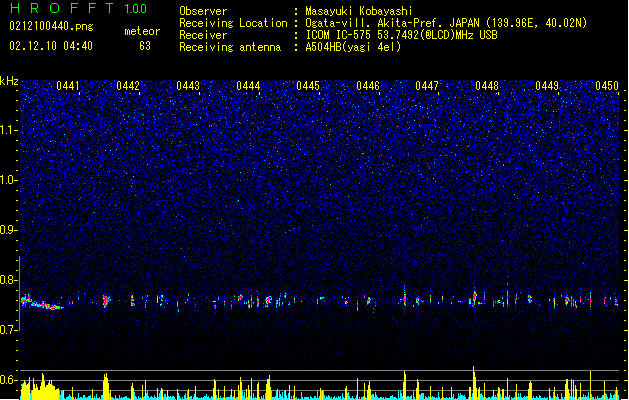Select the filename 0212100440.png
Image resolution: width=629 pixels, height=400 pixels.
click(x=51, y=26)
